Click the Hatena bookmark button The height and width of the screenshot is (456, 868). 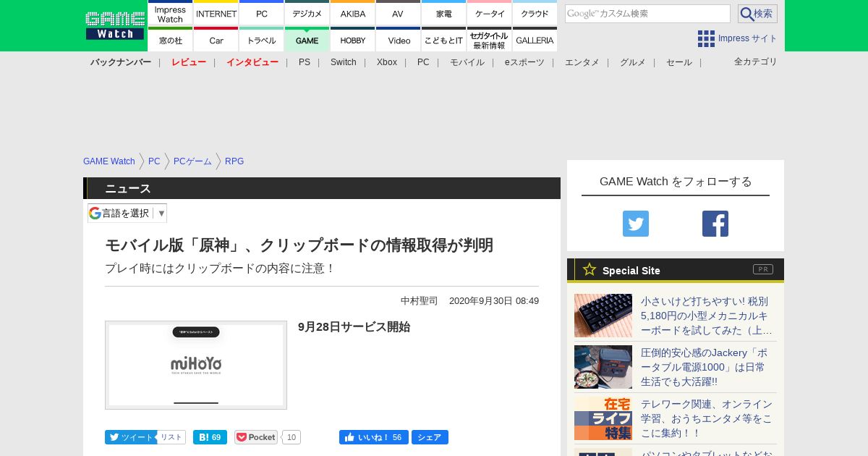point(210,437)
